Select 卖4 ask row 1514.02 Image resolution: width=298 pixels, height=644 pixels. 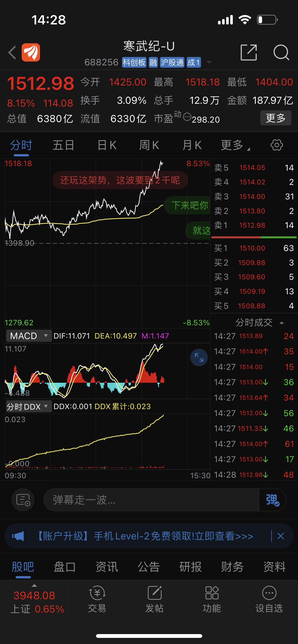pos(254,182)
